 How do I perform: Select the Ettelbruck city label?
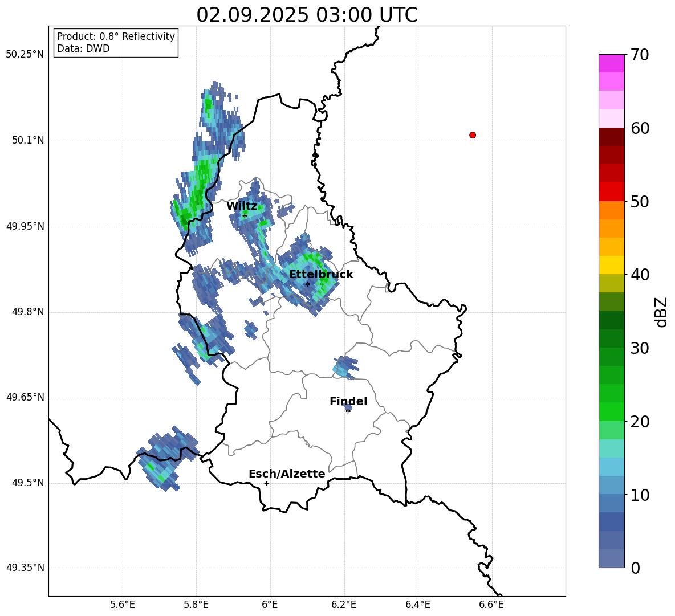tap(321, 275)
